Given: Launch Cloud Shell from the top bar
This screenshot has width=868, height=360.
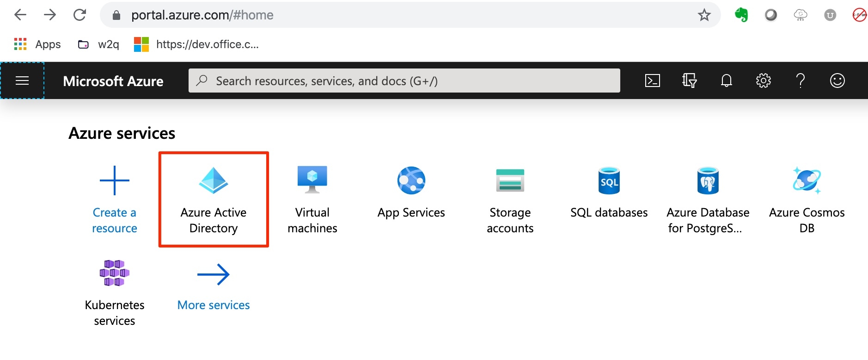Looking at the screenshot, I should click(652, 81).
